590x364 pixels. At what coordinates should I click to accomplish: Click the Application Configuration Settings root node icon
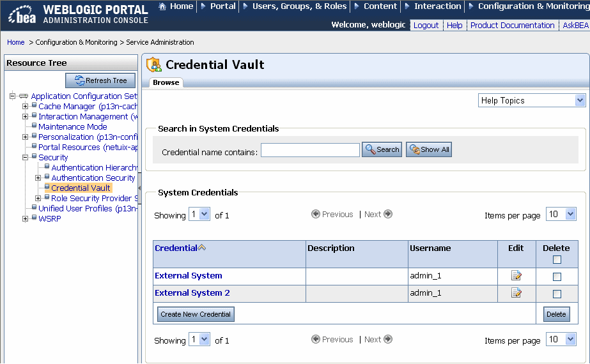23,96
